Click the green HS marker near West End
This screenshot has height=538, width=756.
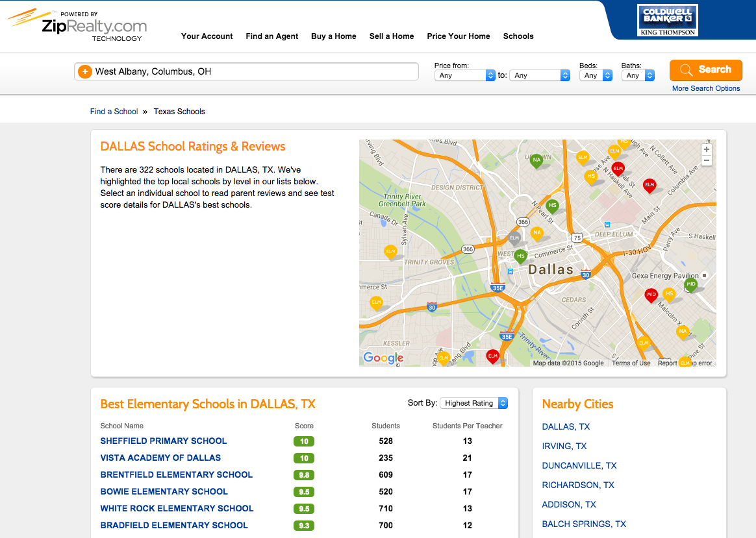point(520,257)
